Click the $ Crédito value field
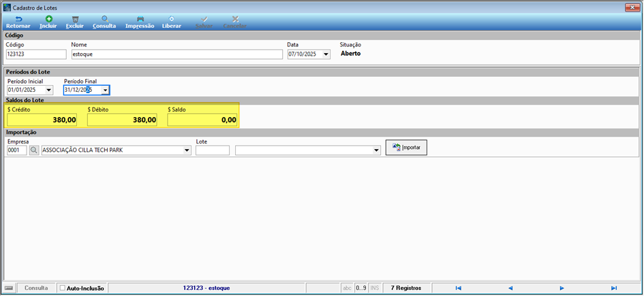 click(x=42, y=120)
